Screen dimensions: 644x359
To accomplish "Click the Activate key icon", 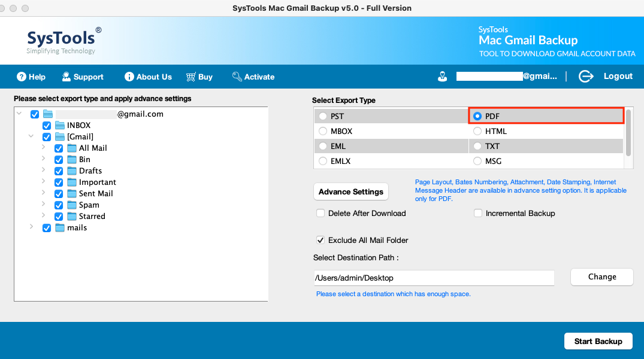I will pos(237,77).
